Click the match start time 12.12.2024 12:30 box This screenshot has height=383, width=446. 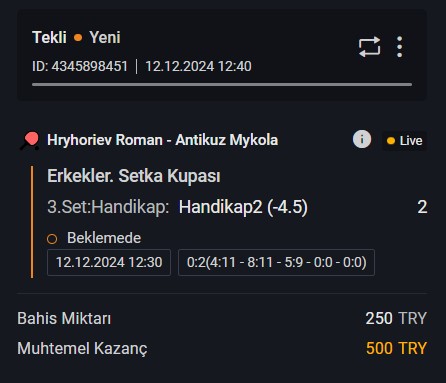[x=109, y=262]
